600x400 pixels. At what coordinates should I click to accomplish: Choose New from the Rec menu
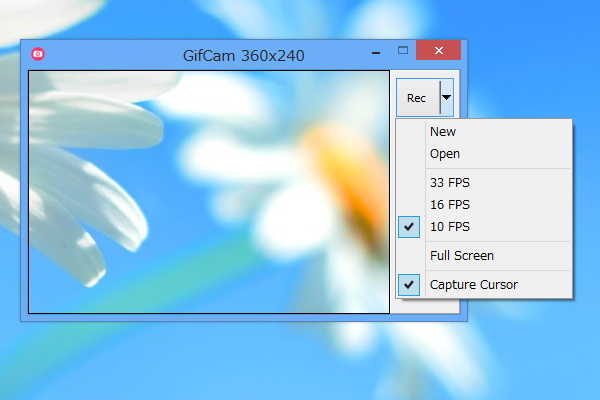coord(484,132)
